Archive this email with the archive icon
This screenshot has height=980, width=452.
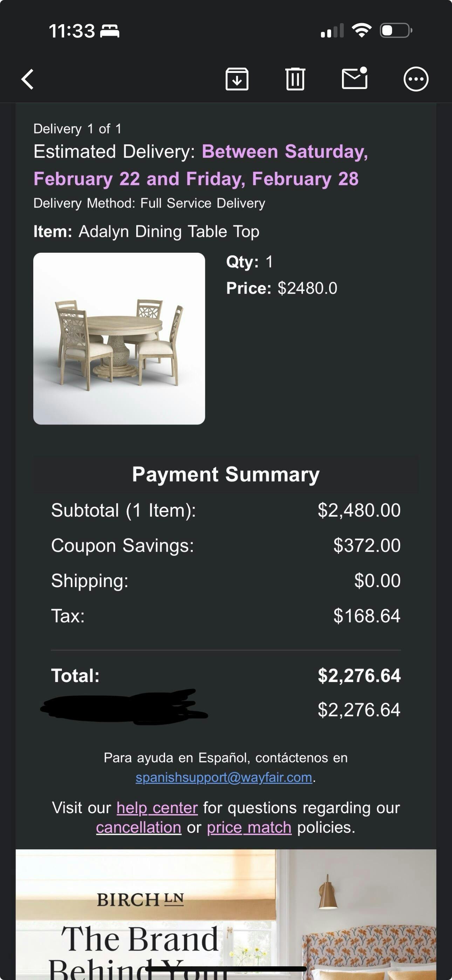[237, 79]
